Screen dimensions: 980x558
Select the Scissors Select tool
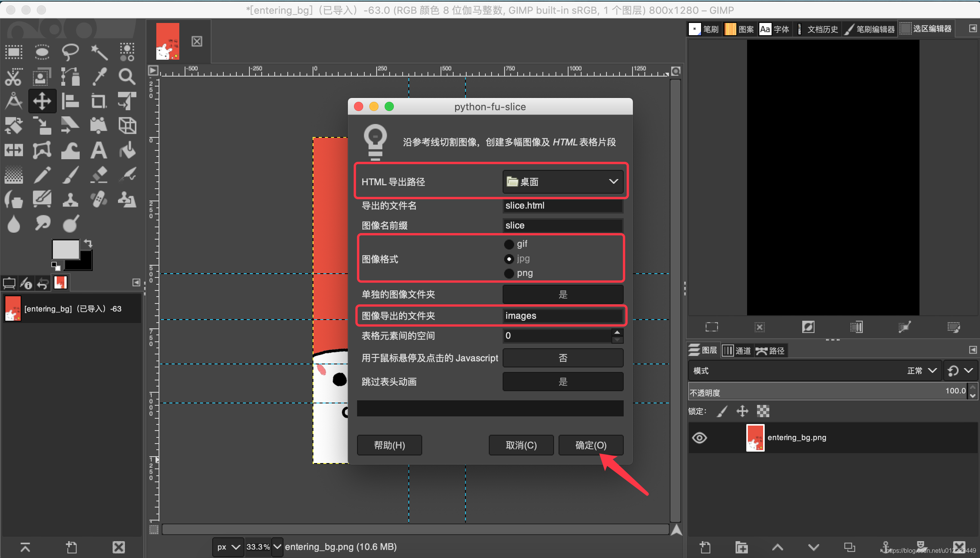tap(13, 77)
